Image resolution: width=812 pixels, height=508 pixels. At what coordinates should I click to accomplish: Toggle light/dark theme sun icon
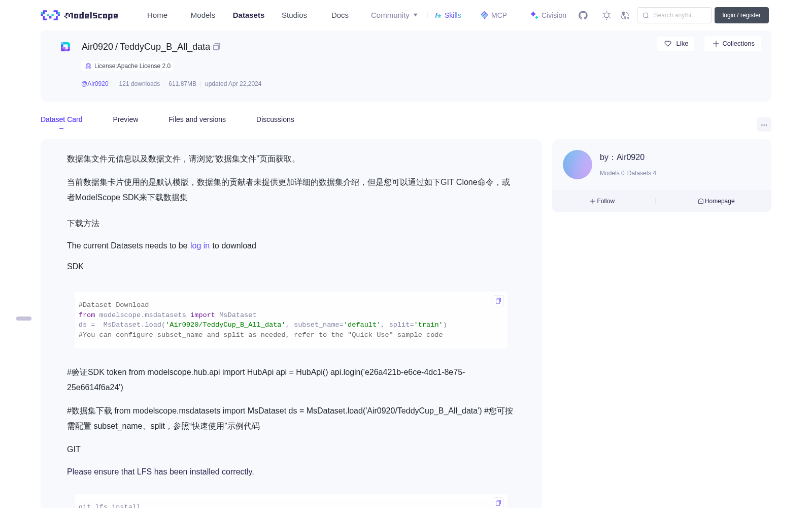pyautogui.click(x=606, y=15)
